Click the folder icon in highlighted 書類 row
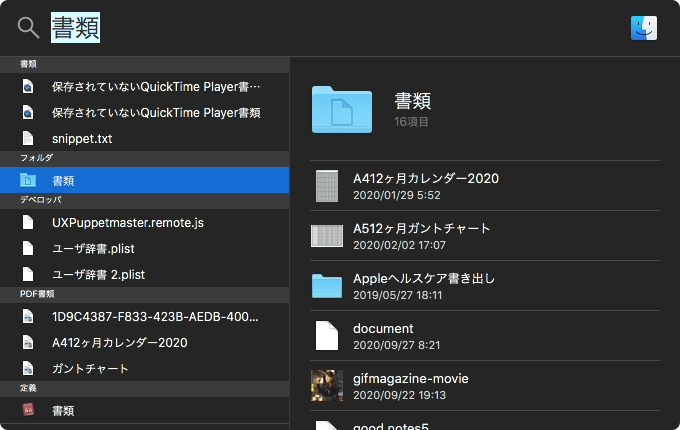The image size is (680, 430). pyautogui.click(x=28, y=180)
